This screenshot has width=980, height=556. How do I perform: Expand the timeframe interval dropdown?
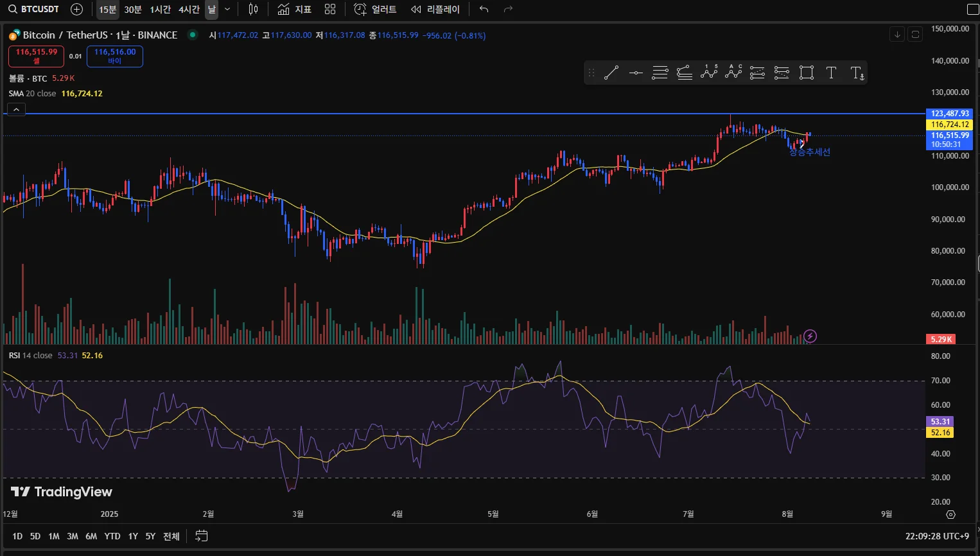coord(227,10)
